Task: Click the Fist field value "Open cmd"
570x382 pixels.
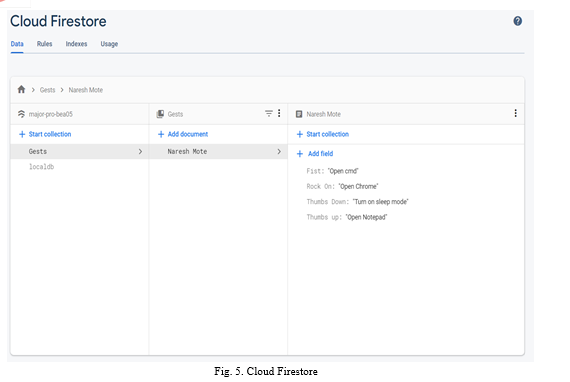Action: [343, 171]
